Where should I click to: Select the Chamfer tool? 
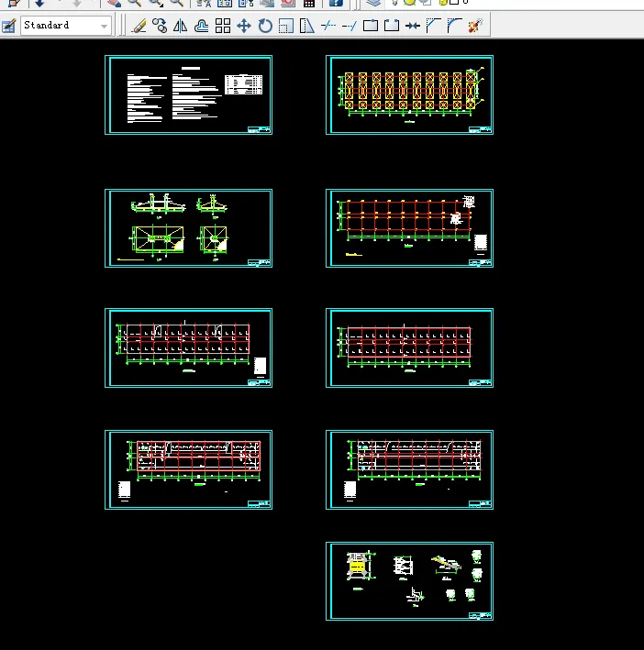click(433, 26)
